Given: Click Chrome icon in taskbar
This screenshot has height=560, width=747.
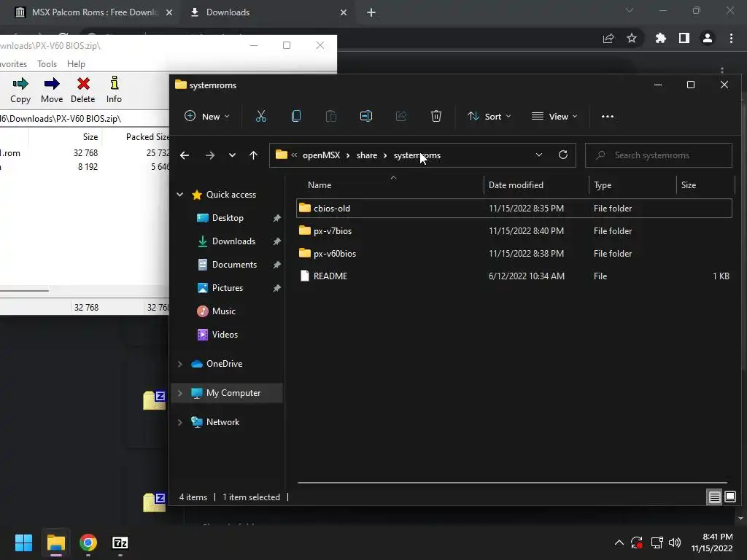Looking at the screenshot, I should tap(88, 542).
